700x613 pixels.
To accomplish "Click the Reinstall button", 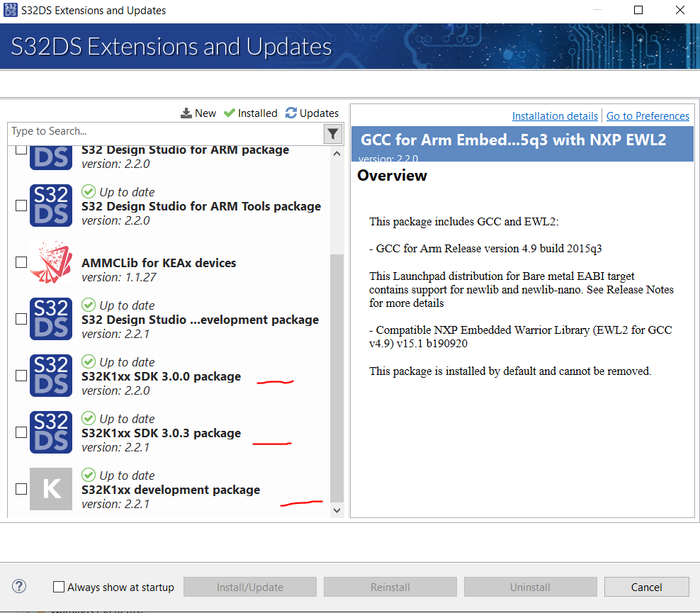I will (x=390, y=587).
